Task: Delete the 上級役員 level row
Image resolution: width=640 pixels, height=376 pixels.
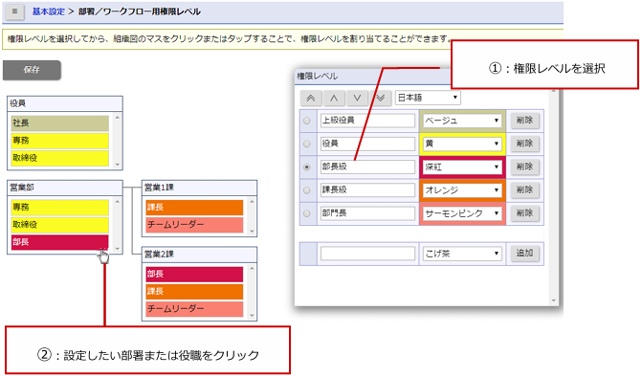Action: coord(524,120)
